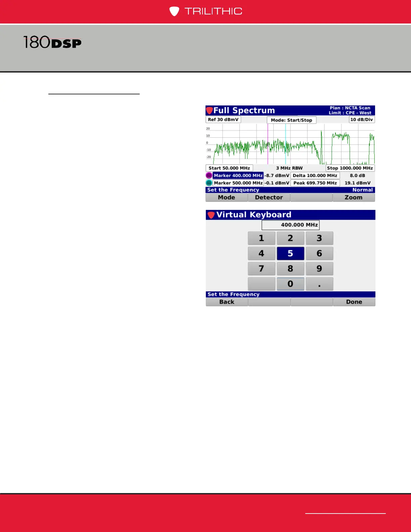
Task: Select the 10 dB/Div scale field
Action: 362,120
